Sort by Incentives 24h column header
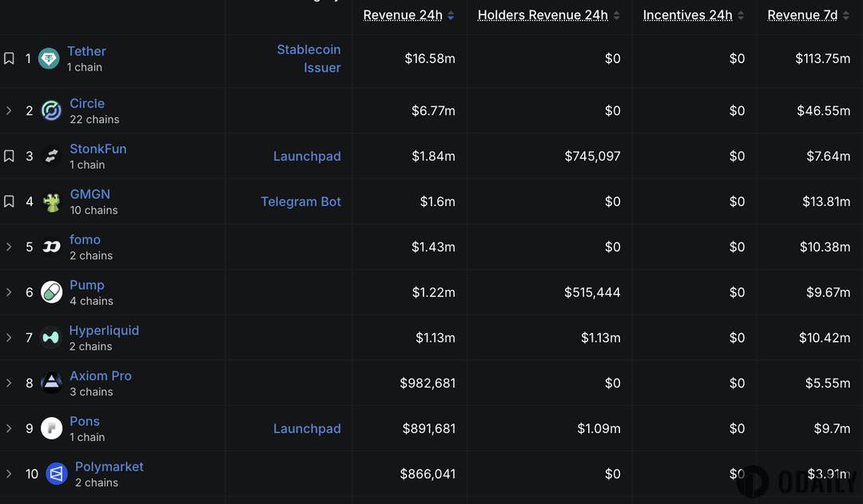 687,15
